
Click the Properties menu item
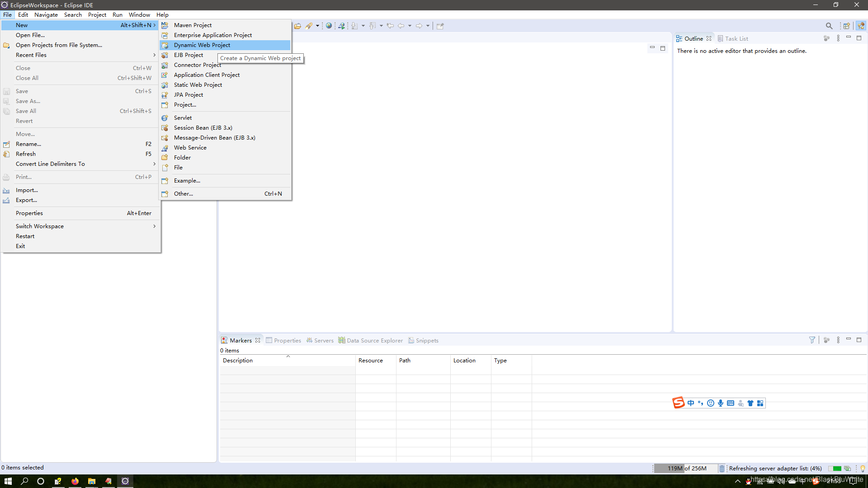[x=29, y=213]
